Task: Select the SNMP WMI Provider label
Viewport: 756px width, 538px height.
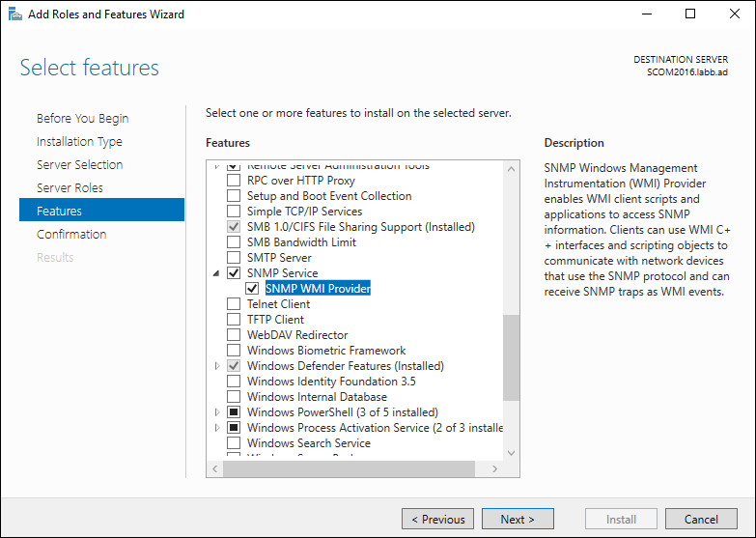Action: click(x=318, y=289)
